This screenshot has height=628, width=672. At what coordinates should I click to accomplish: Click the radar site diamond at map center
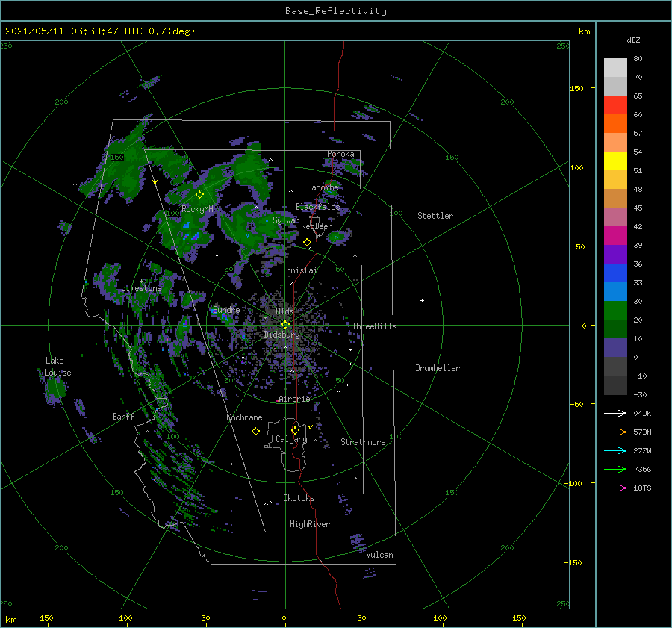click(285, 325)
